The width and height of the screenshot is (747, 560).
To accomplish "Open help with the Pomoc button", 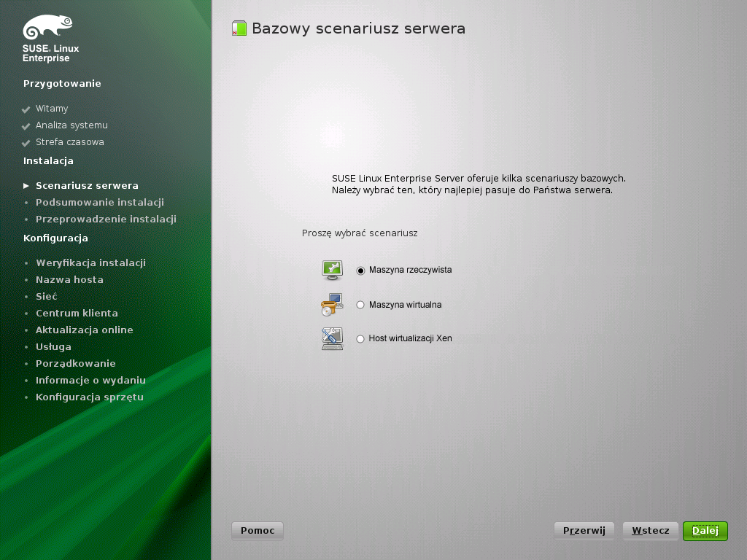I will 258,531.
